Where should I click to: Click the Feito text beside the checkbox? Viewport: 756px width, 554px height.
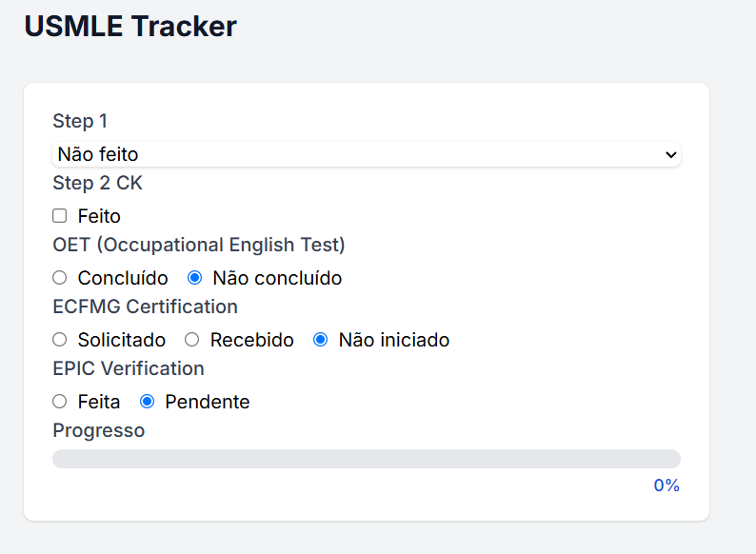pos(99,216)
